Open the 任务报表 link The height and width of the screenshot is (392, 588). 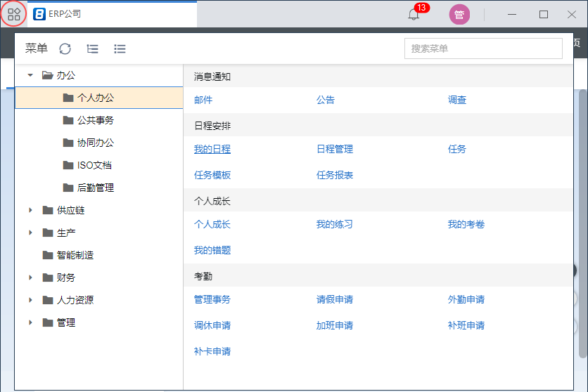(335, 175)
